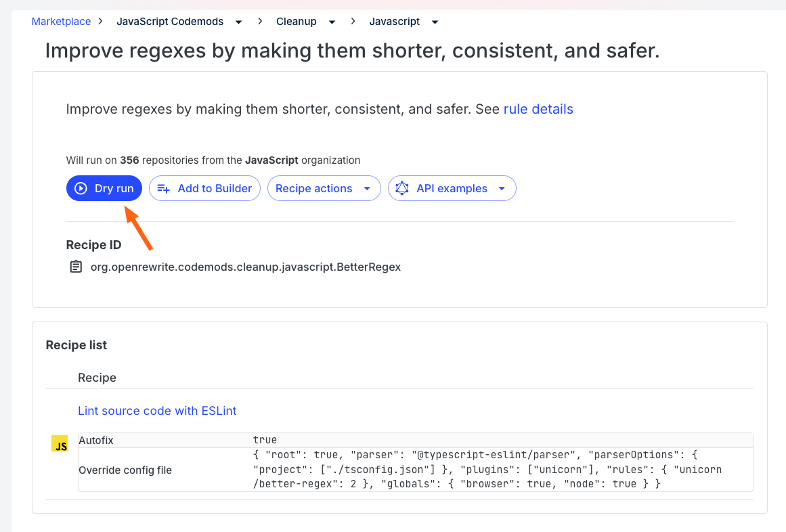Click the Recipe list section heading
Image resolution: width=786 pixels, height=532 pixels.
tap(77, 345)
